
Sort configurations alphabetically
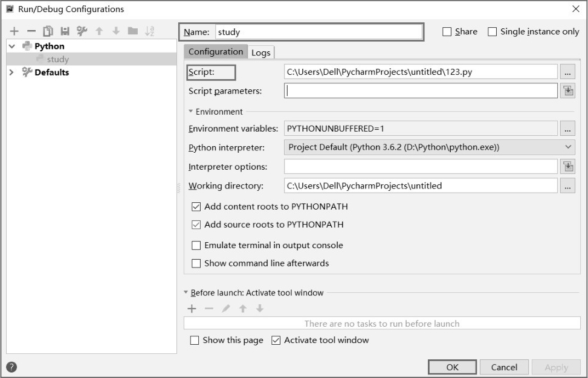pos(150,31)
